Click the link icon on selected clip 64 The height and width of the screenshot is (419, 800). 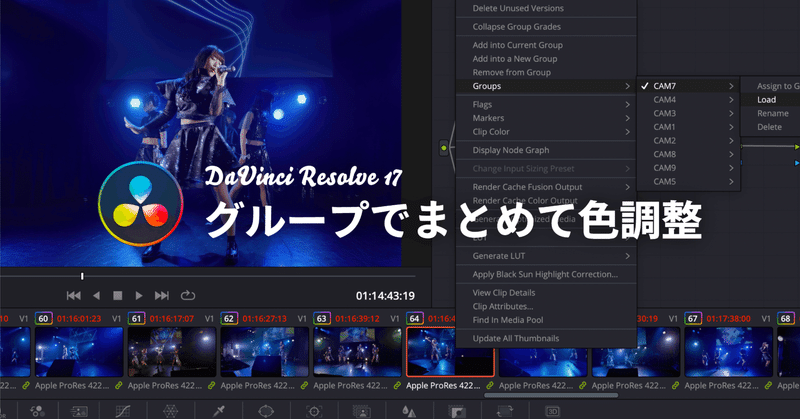click(490, 385)
